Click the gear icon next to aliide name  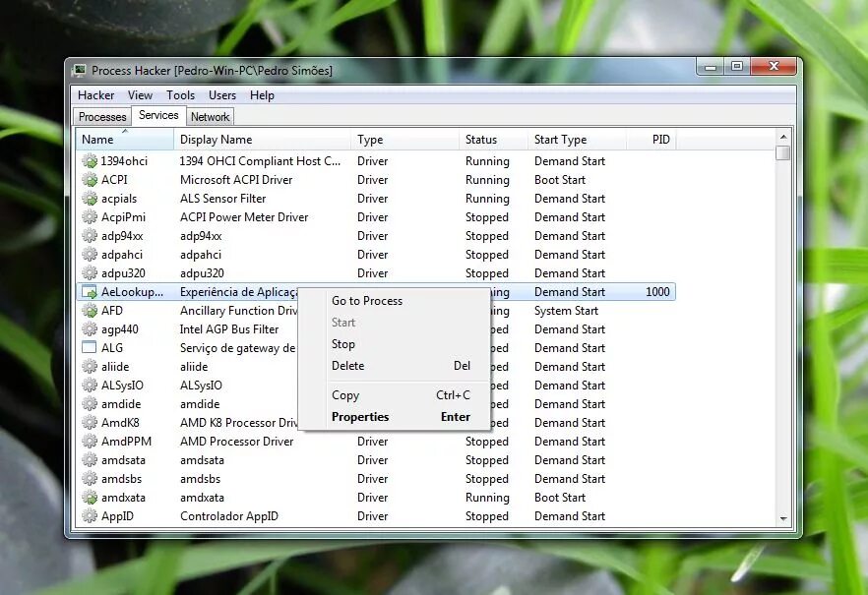[x=90, y=367]
